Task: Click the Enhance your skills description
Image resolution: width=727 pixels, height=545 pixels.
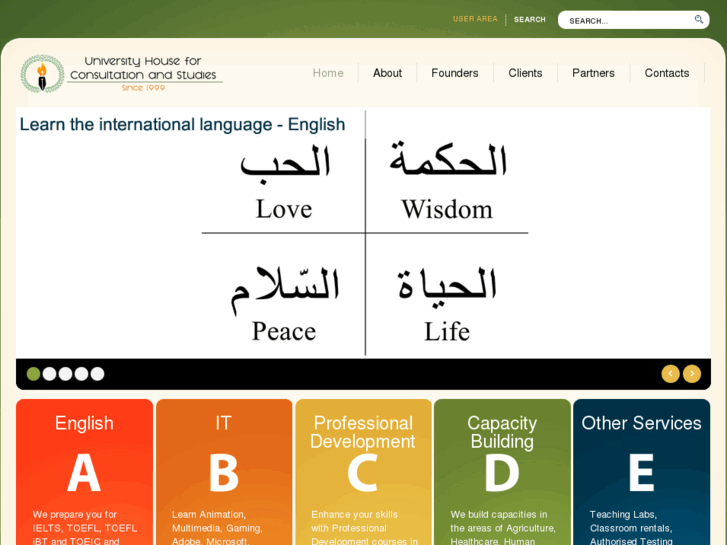Action: coord(364,528)
